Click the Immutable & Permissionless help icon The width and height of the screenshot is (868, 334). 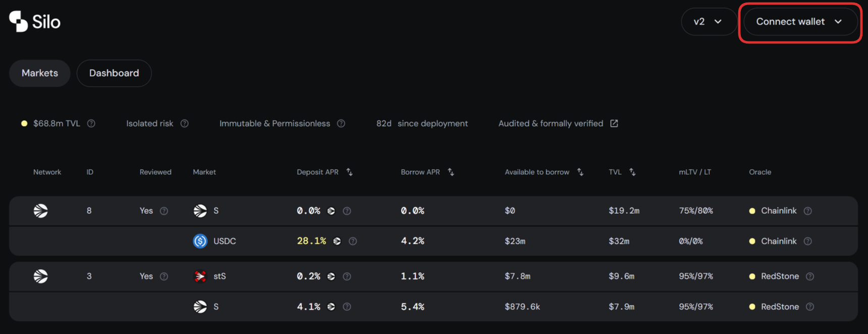click(x=341, y=123)
